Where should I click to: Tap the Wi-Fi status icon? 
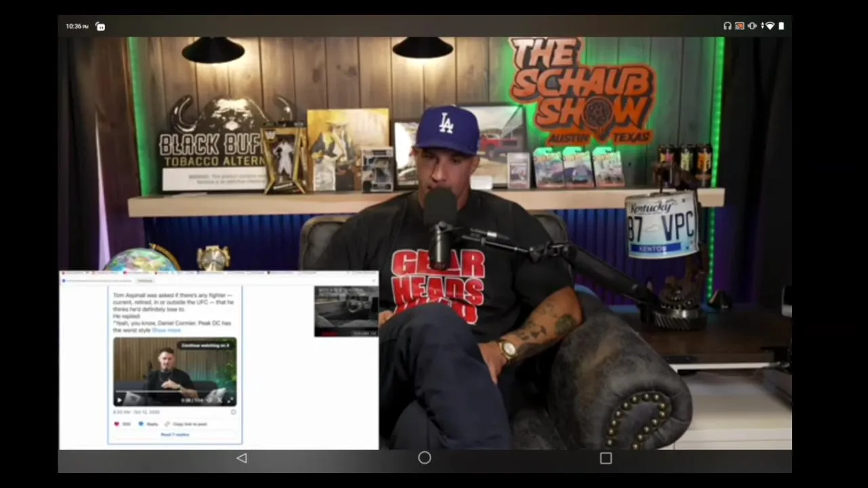pos(770,26)
